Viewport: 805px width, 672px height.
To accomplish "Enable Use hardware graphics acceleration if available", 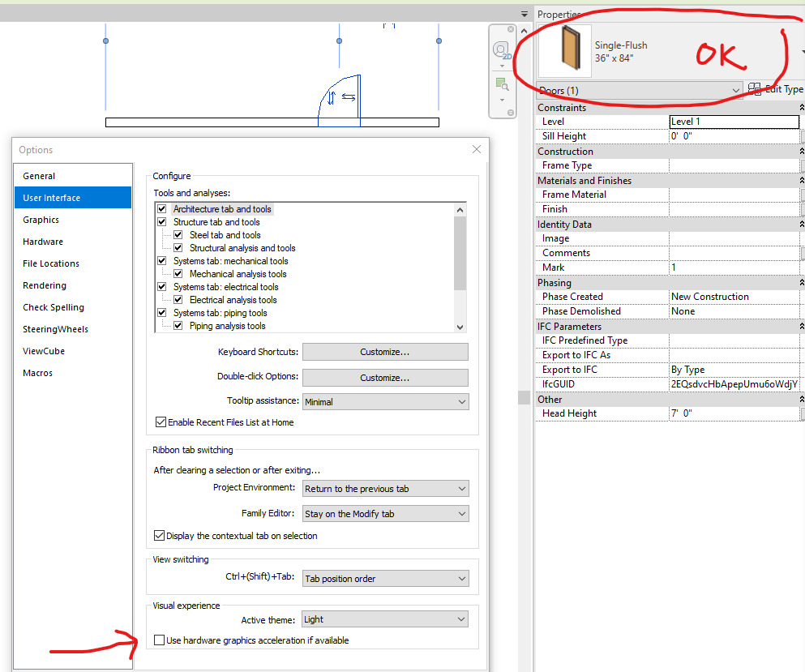I will pyautogui.click(x=159, y=640).
